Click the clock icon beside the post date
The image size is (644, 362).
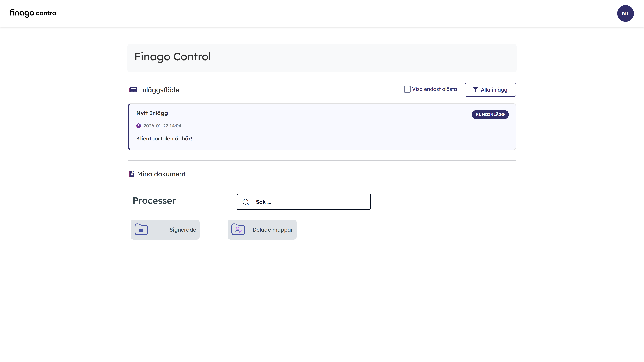[139, 126]
